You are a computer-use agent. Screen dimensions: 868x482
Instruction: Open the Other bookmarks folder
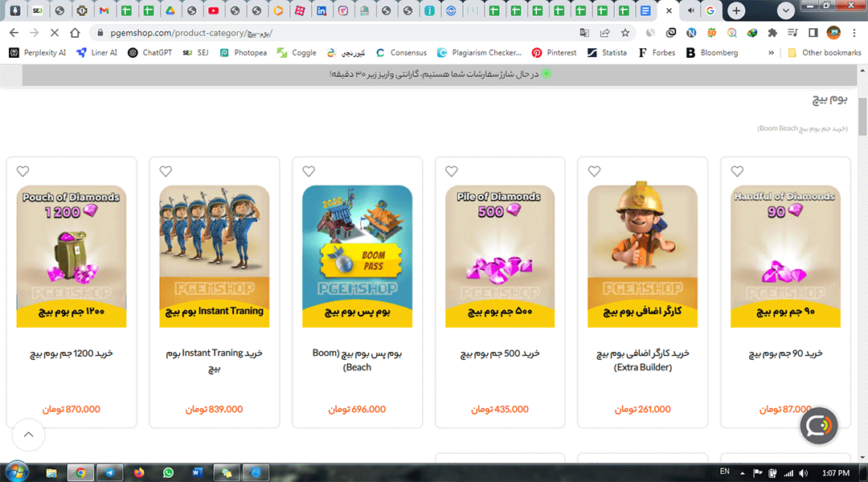tap(824, 53)
